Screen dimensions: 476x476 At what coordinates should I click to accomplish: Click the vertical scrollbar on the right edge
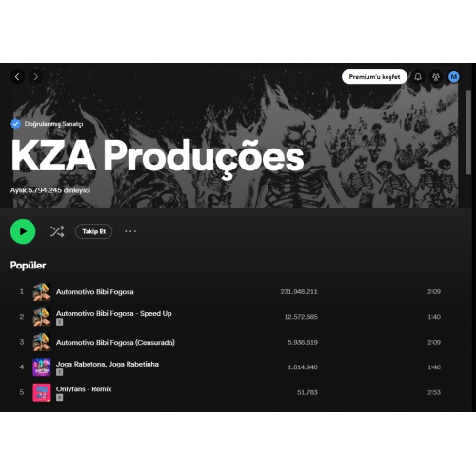click(468, 132)
